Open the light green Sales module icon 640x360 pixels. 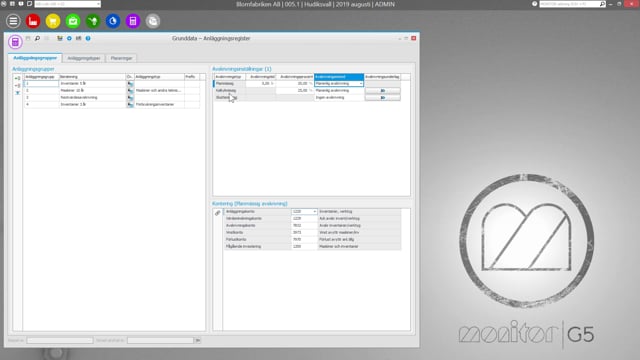(73, 21)
